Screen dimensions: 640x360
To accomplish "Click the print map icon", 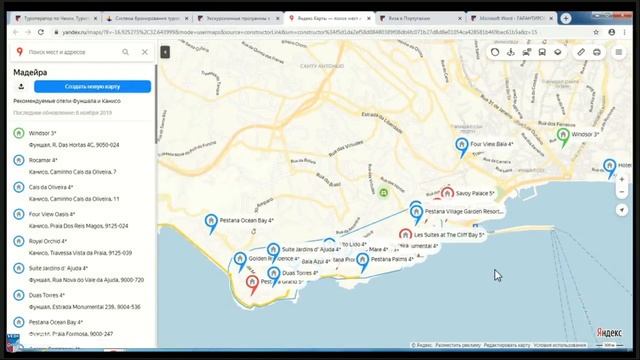I will [x=597, y=52].
